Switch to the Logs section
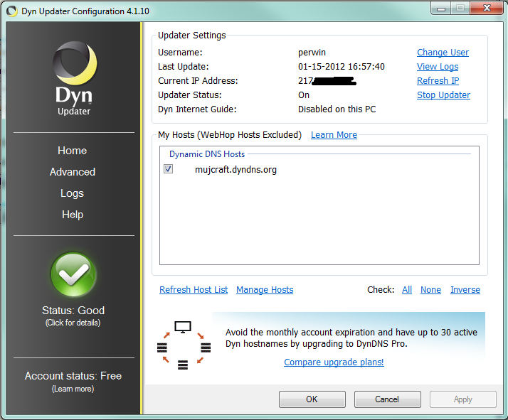The width and height of the screenshot is (508, 420). (x=73, y=193)
